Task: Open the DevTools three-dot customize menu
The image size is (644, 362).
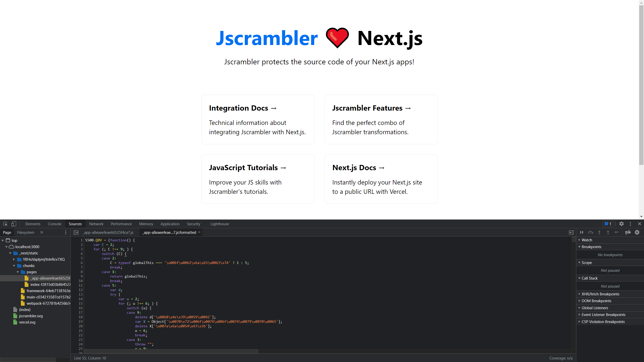Action: pos(630,224)
